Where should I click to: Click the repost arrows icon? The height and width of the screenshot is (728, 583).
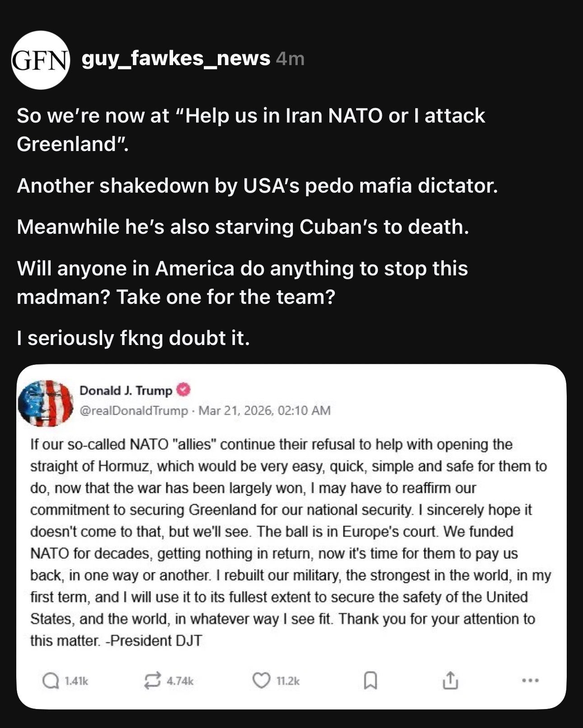pos(152,681)
